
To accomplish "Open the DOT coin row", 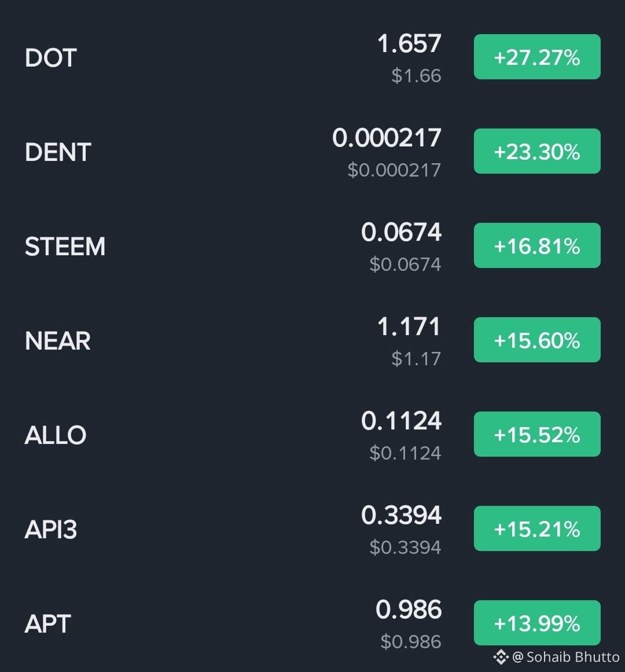I will pyautogui.click(x=312, y=57).
